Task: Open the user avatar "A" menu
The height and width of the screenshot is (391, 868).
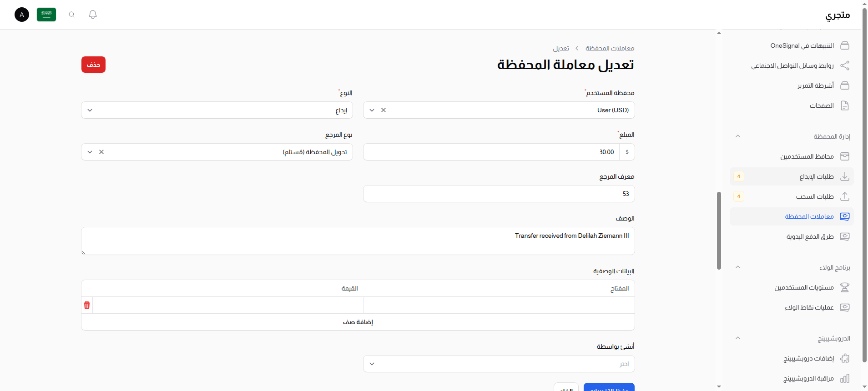Action: pyautogui.click(x=22, y=15)
